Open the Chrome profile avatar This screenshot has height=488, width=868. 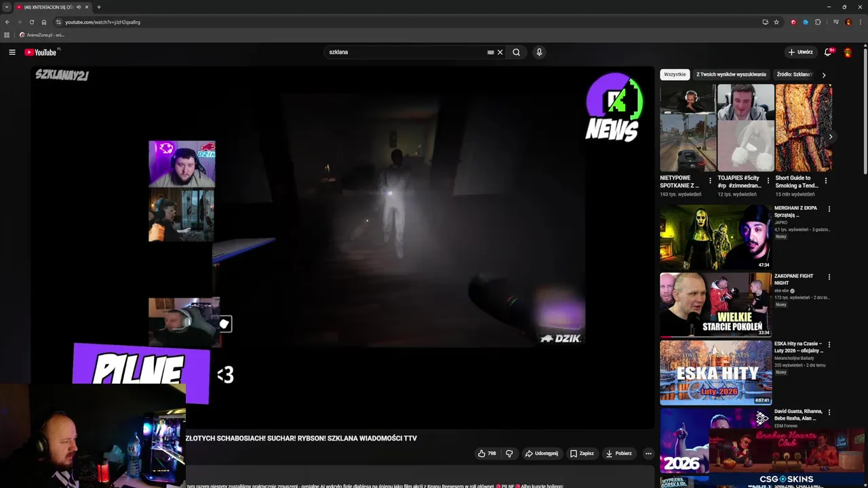(x=848, y=22)
